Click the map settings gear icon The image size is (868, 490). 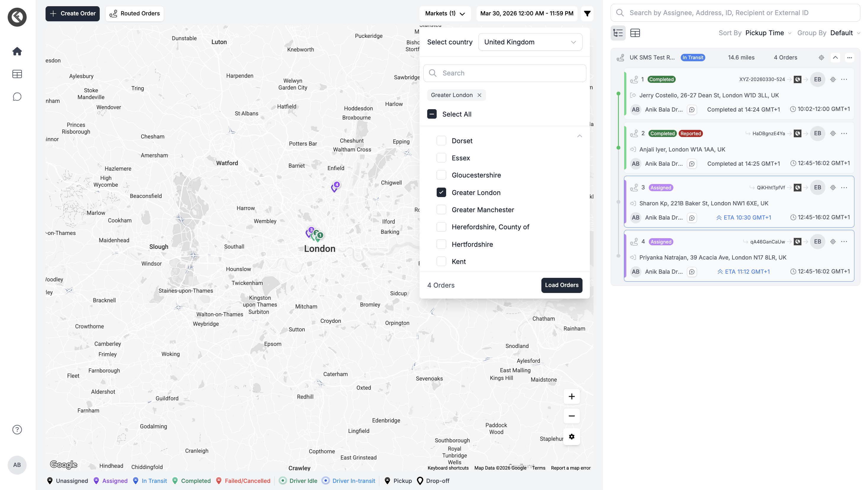coord(572,437)
